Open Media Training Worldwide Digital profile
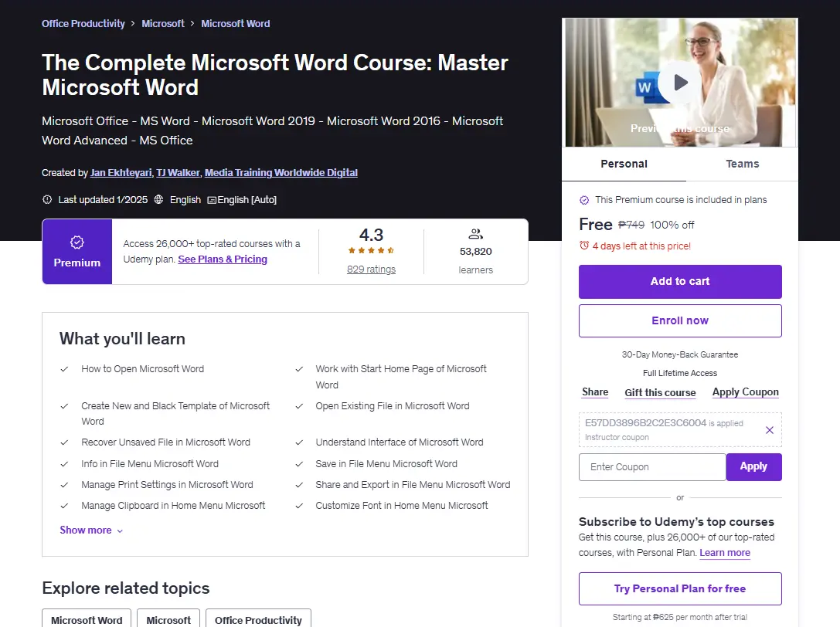The height and width of the screenshot is (627, 840). [281, 172]
